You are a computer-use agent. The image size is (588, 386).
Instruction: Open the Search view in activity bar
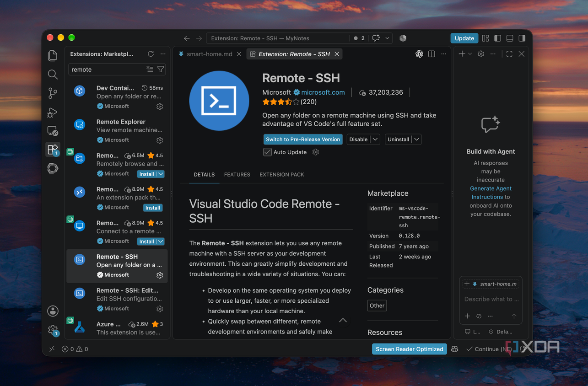53,75
